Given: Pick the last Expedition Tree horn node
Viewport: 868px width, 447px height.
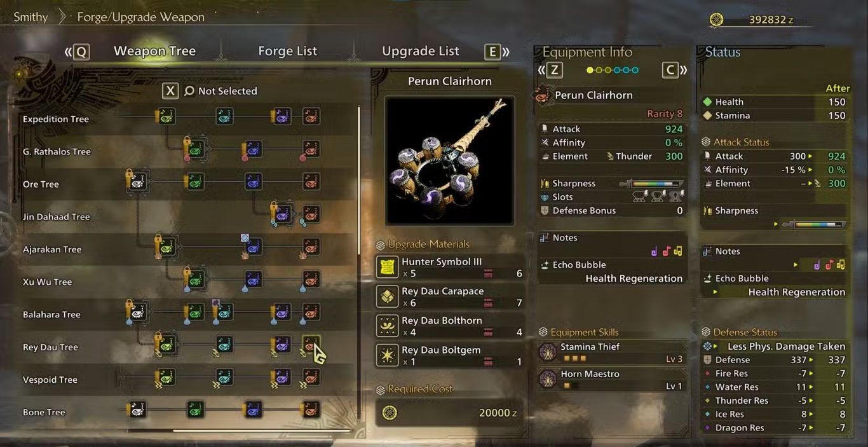Looking at the screenshot, I should tap(311, 116).
